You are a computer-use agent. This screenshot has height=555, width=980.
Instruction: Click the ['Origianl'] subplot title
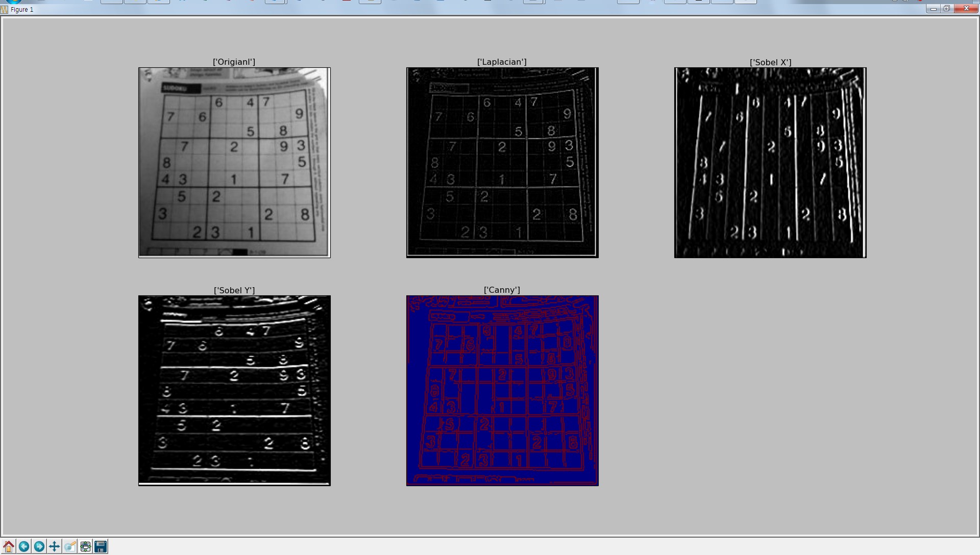click(x=234, y=62)
